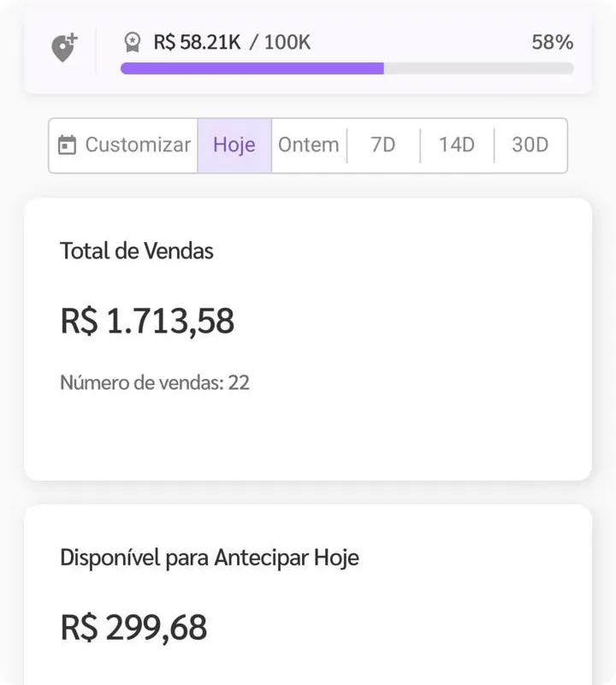Click the award medal icon
This screenshot has height=685, width=616.
tap(133, 42)
